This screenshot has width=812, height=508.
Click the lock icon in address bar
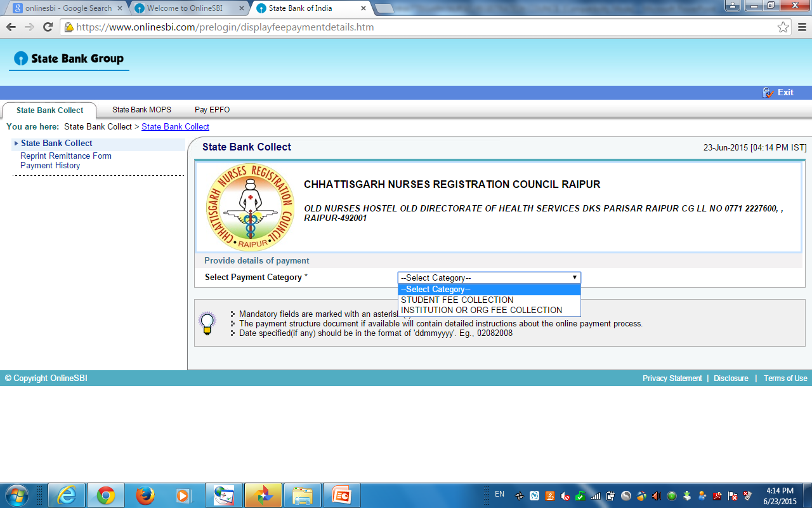[69, 27]
